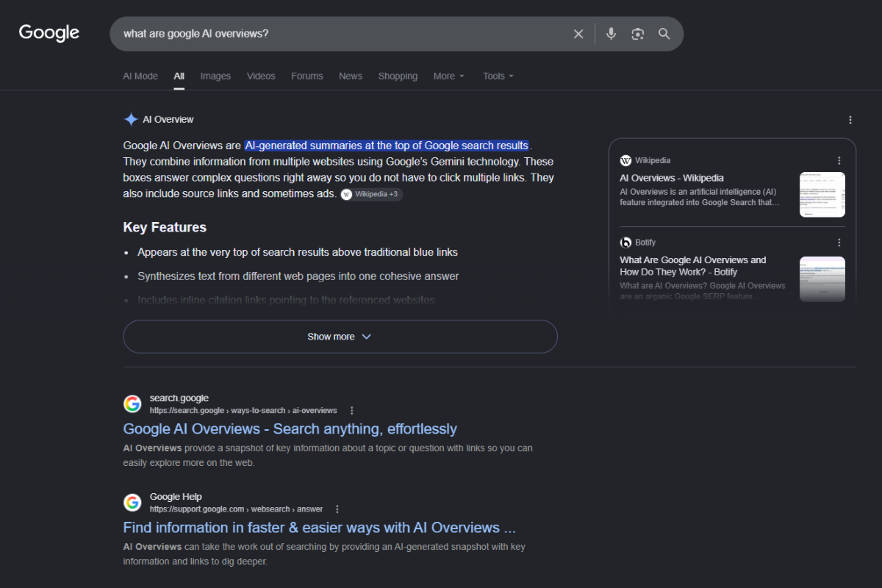Viewport: 882px width, 588px height.
Task: Click the Wikipedia favicon in source card
Action: point(625,160)
